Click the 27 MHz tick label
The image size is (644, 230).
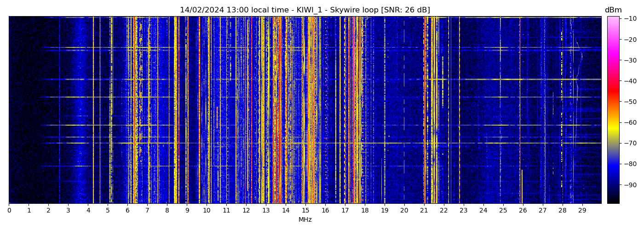pyautogui.click(x=542, y=210)
